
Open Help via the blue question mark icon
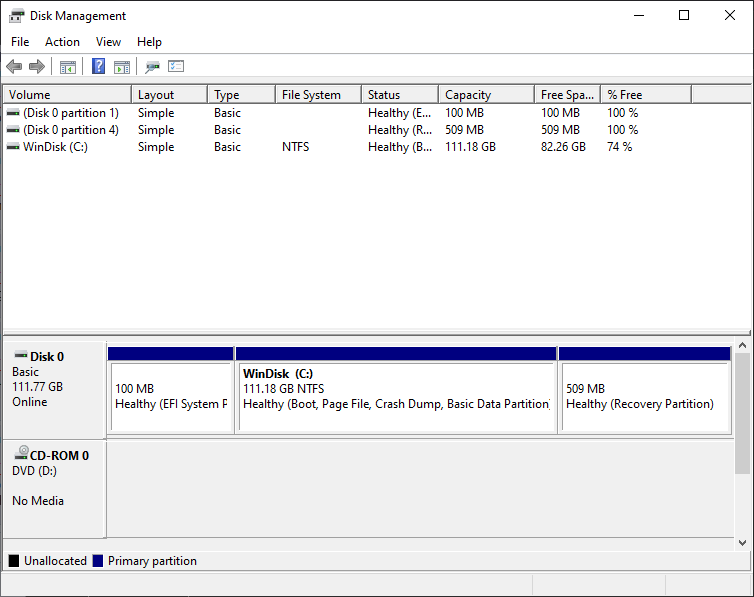[98, 66]
